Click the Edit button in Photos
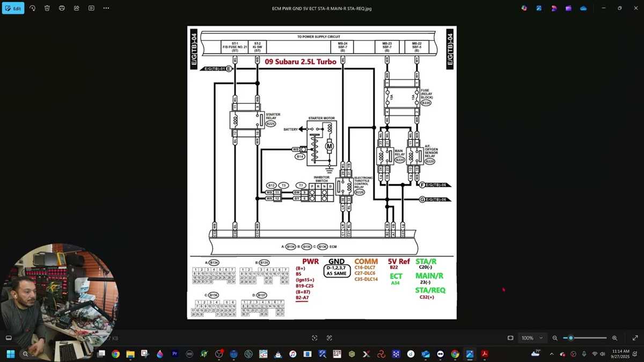 [x=13, y=8]
